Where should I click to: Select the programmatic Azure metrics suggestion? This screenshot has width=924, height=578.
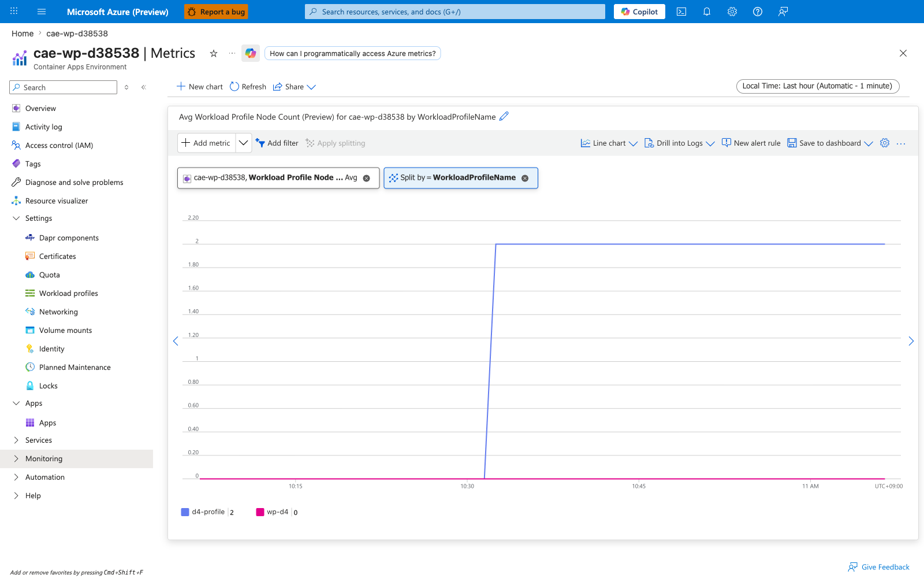click(x=353, y=53)
